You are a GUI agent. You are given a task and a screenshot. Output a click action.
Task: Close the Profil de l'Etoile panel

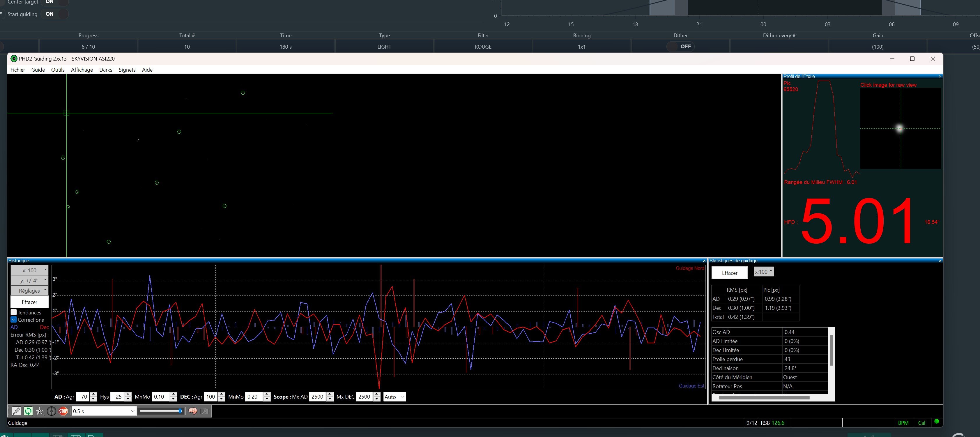(940, 77)
